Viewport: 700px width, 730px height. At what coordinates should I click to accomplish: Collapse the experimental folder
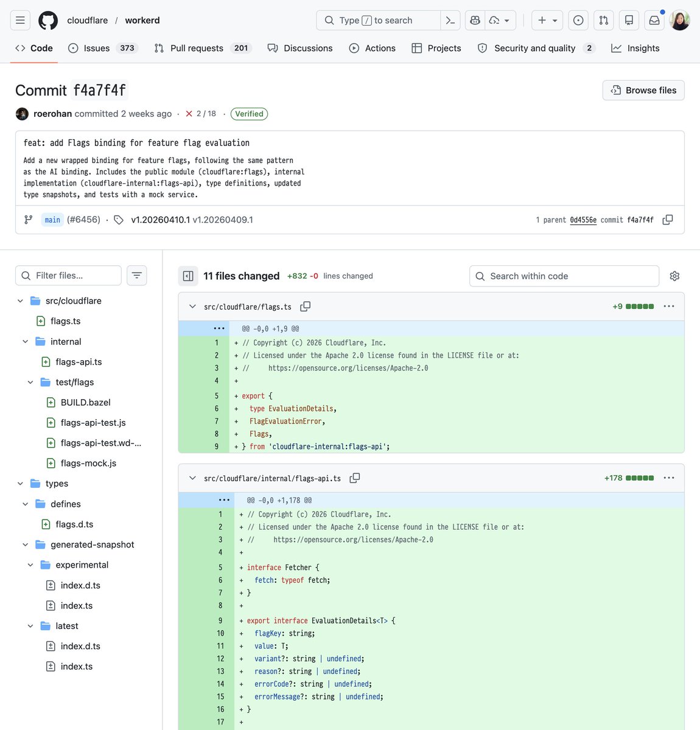tap(30, 565)
